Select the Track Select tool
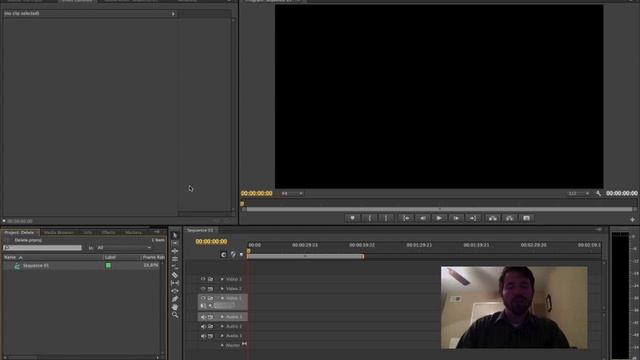Screen dimensions: 640x360 pyautogui.click(x=175, y=243)
